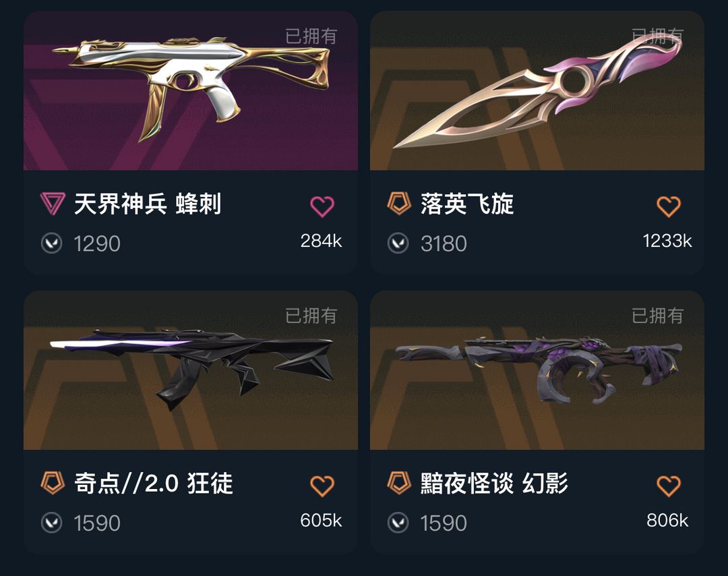
Task: Like the 天界神兵 蜂刺 skin with heart
Action: [x=322, y=206]
